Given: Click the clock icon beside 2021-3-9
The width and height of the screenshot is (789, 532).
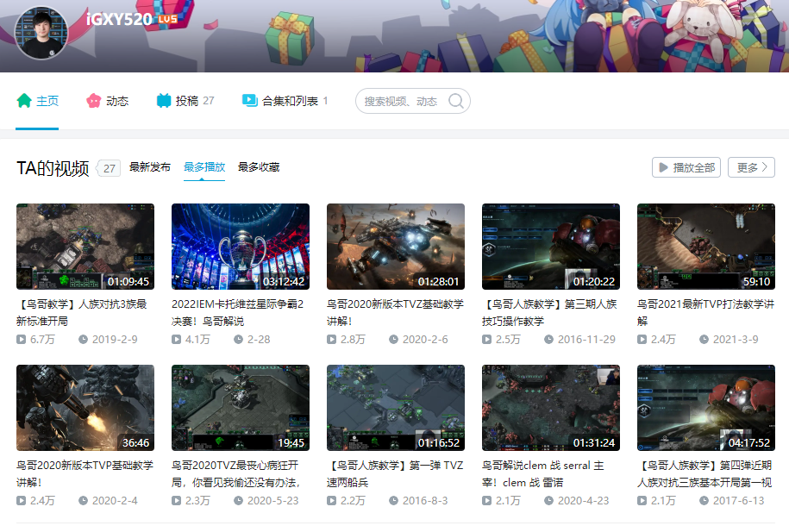Looking at the screenshot, I should pos(704,339).
